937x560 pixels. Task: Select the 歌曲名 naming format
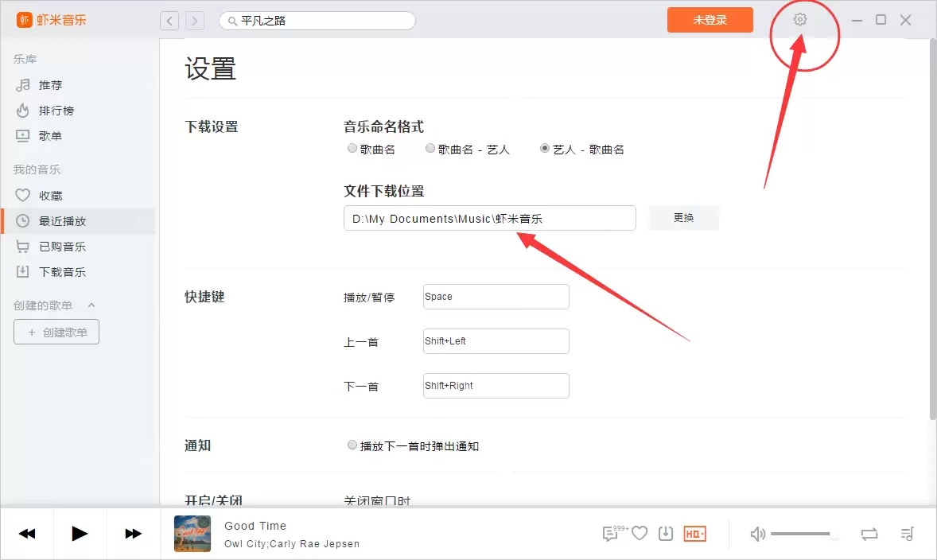(x=352, y=147)
